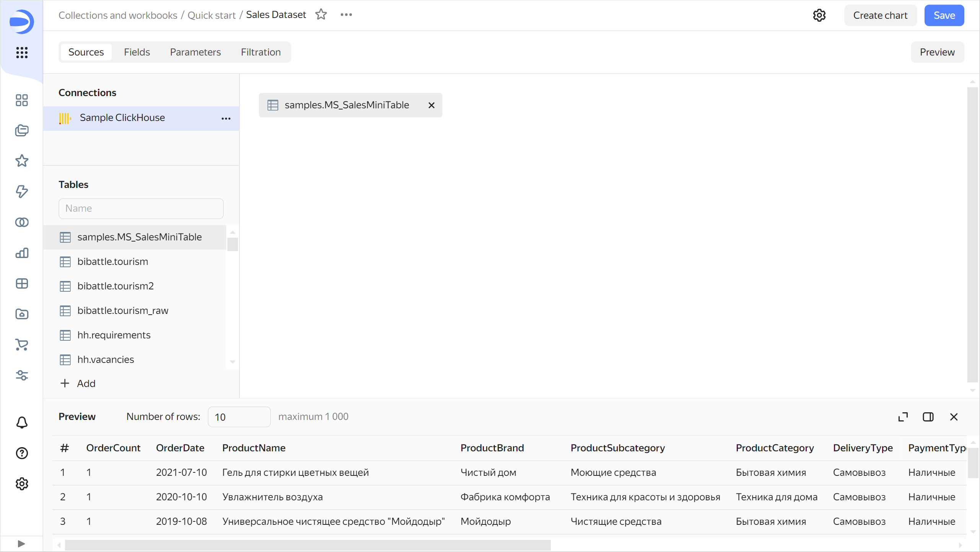Screen dimensions: 980x552
Task: Toggle the Preview panel open fullscreen
Action: click(903, 416)
